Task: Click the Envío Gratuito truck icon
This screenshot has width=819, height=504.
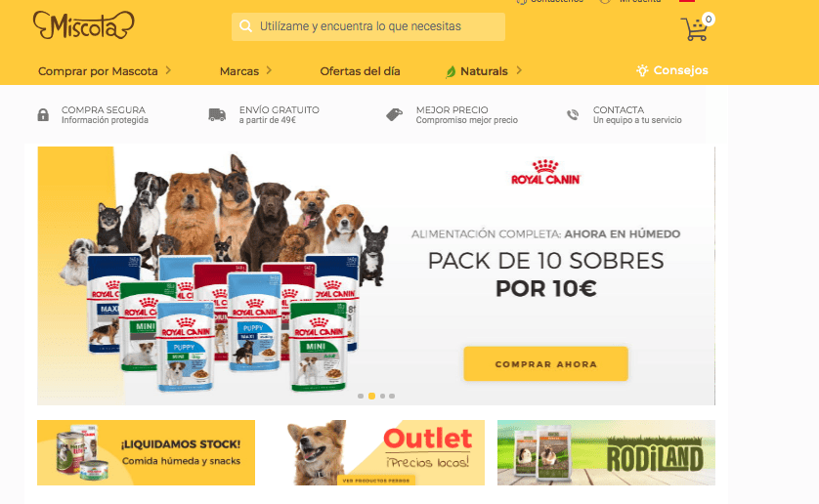Action: pyautogui.click(x=217, y=115)
